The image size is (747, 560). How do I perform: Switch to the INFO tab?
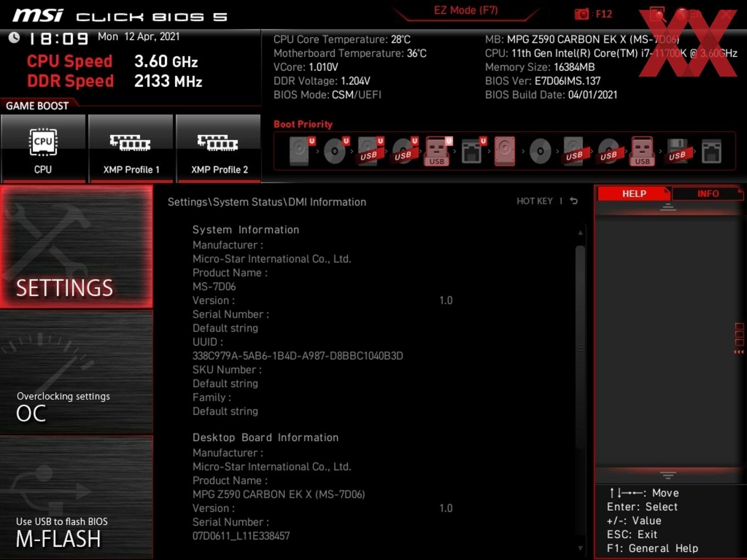click(707, 194)
